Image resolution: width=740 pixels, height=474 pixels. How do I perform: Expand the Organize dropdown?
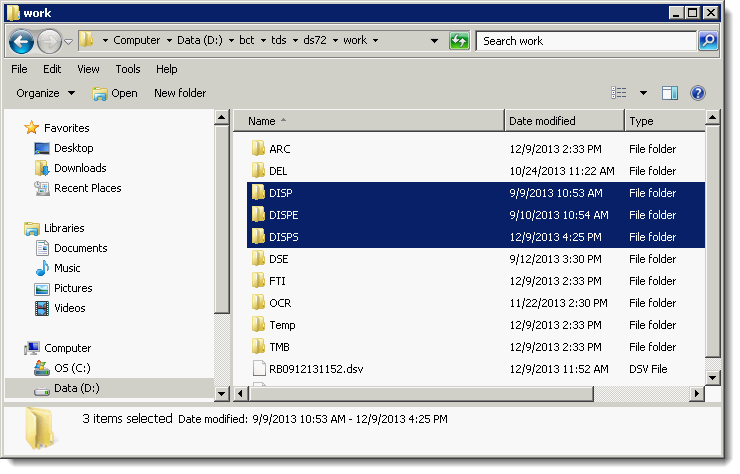[x=45, y=93]
